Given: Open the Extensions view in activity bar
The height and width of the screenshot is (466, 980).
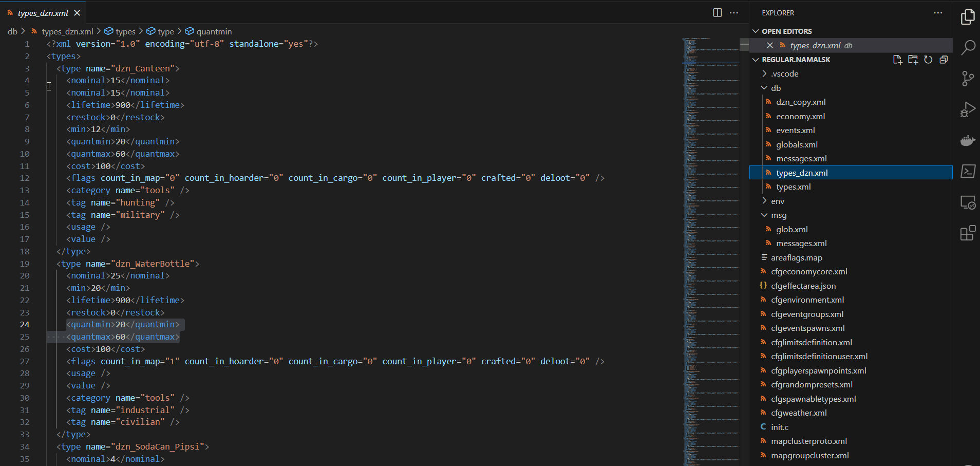Looking at the screenshot, I should point(968,233).
